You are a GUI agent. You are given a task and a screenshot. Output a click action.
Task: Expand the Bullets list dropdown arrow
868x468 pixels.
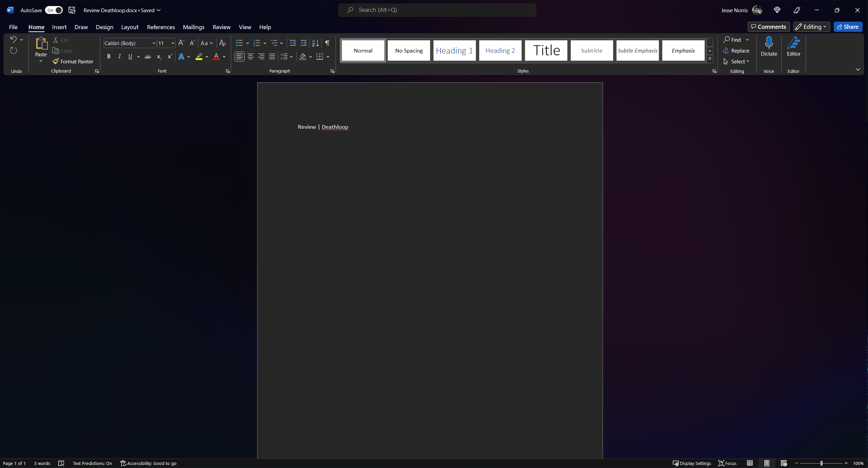[x=247, y=43]
